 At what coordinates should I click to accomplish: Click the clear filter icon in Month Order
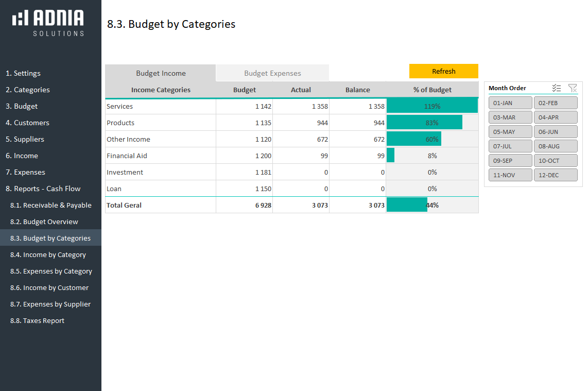572,88
